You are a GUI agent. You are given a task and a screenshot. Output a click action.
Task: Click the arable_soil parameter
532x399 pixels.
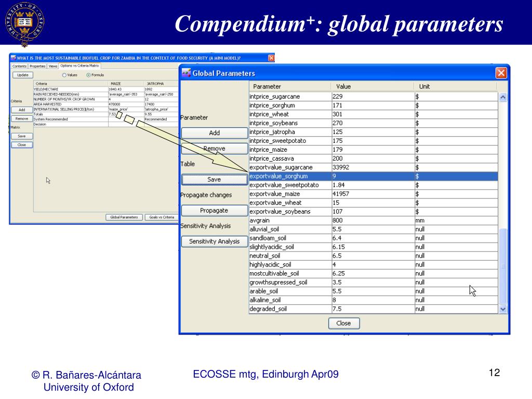pyautogui.click(x=290, y=291)
